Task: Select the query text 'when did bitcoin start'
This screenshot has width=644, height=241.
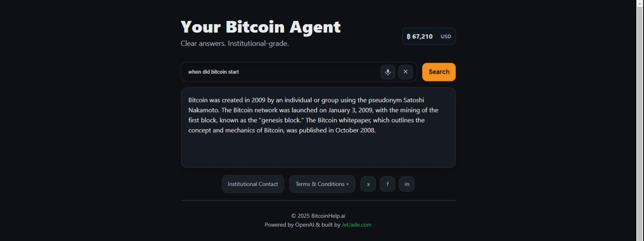Action: coord(213,72)
